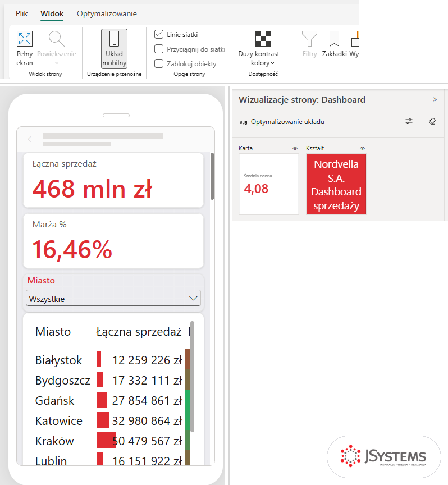Select the Łączna sprzedaż card
Screen dimensions: 448x485
(x=113, y=180)
